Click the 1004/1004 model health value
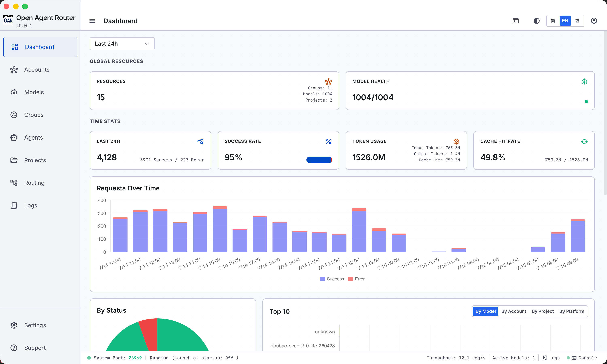The width and height of the screenshot is (607, 364). tap(373, 98)
